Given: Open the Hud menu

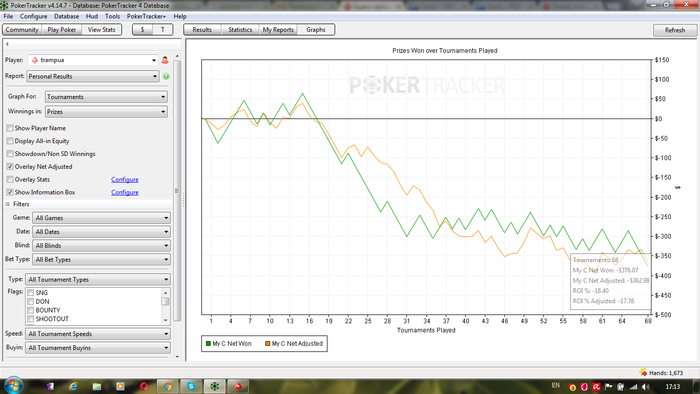Looking at the screenshot, I should 92,17.
